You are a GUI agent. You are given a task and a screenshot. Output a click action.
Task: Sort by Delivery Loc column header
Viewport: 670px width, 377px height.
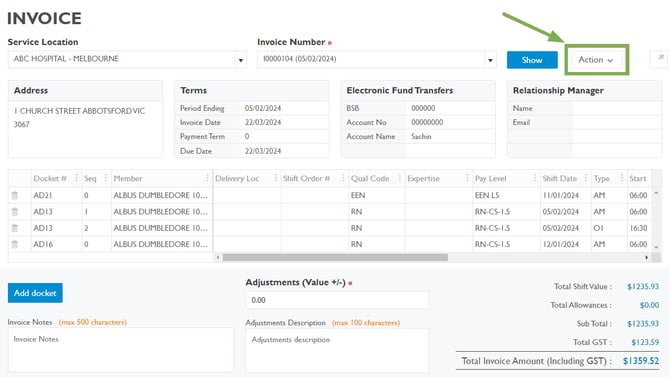click(237, 178)
